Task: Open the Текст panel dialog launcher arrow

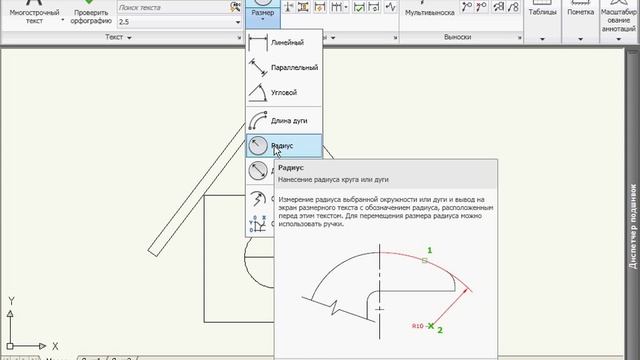Action: [239, 38]
